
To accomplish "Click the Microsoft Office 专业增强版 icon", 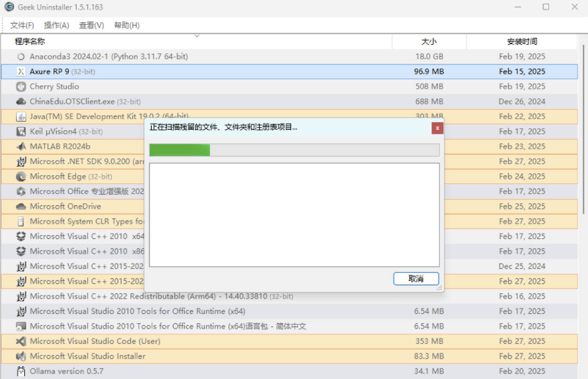I will (20, 191).
